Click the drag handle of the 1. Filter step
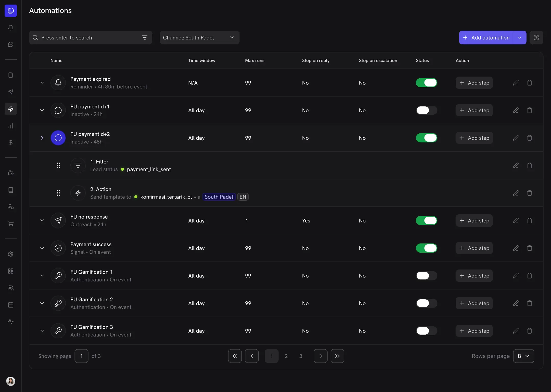Image resolution: width=551 pixels, height=392 pixels. (58, 165)
